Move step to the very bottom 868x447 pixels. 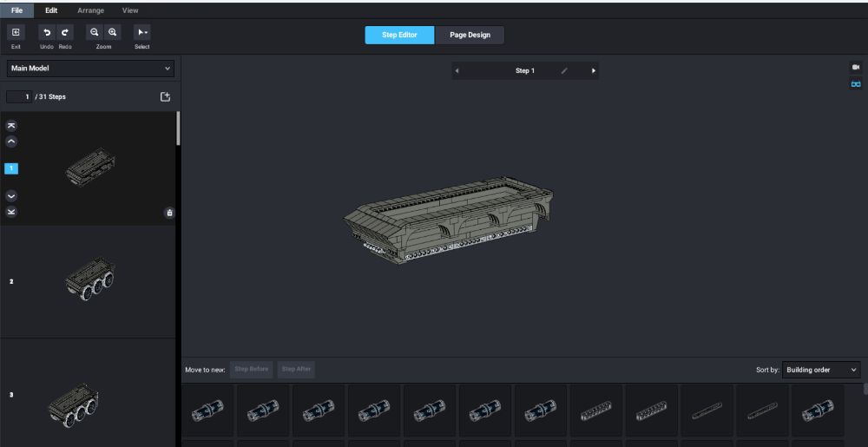11,212
